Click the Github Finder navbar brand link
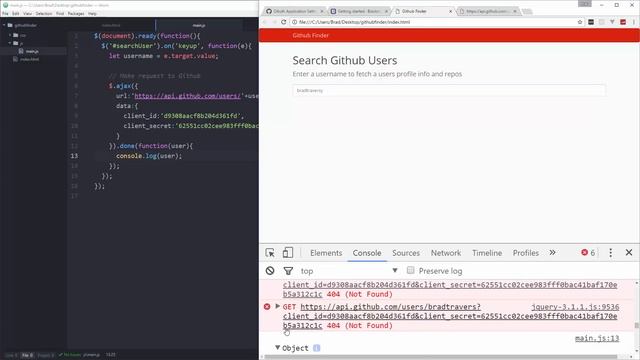 310,36
